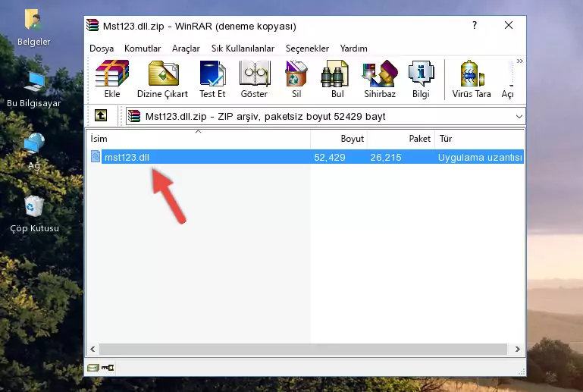Viewport: 583px width, 392px height.
Task: Open the Komutlar menu
Action: 143,49
